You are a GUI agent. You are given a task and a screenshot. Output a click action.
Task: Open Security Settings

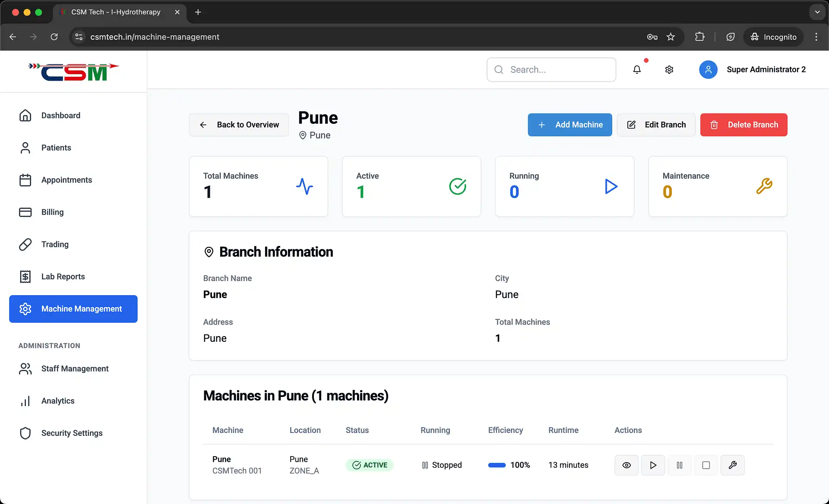click(x=73, y=433)
